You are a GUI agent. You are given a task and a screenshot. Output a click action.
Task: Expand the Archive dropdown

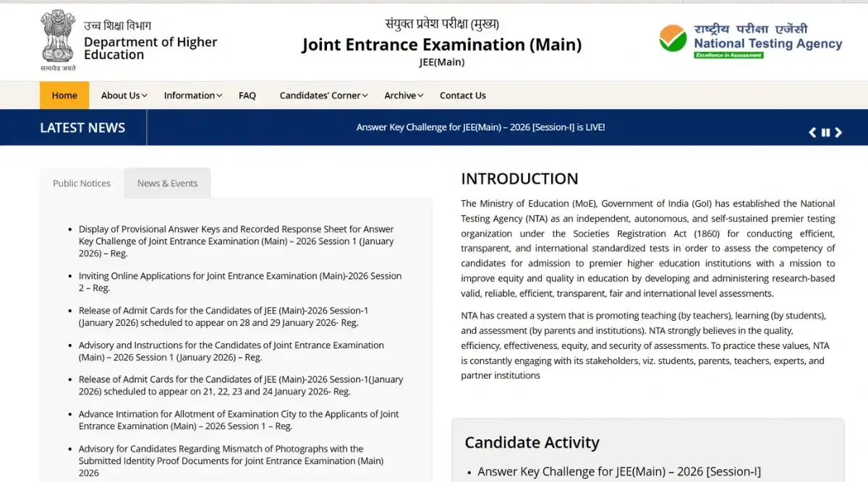pyautogui.click(x=402, y=95)
